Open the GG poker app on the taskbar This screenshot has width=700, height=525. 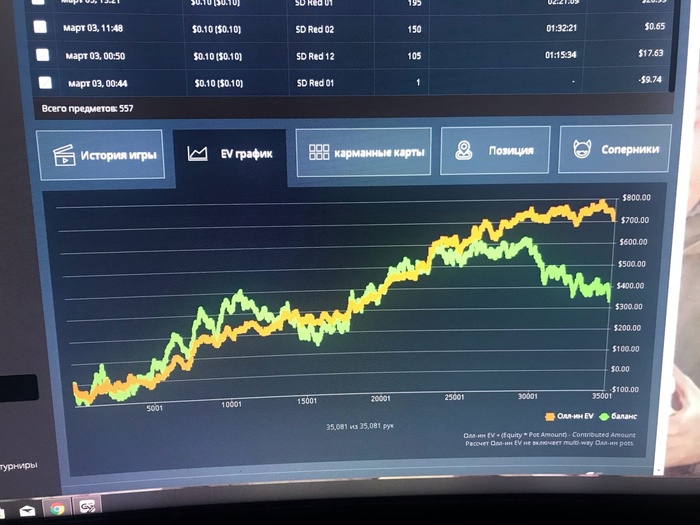coord(87,506)
